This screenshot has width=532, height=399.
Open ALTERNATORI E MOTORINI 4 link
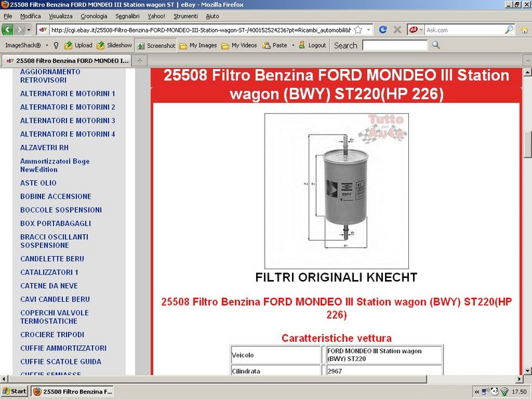click(x=68, y=134)
